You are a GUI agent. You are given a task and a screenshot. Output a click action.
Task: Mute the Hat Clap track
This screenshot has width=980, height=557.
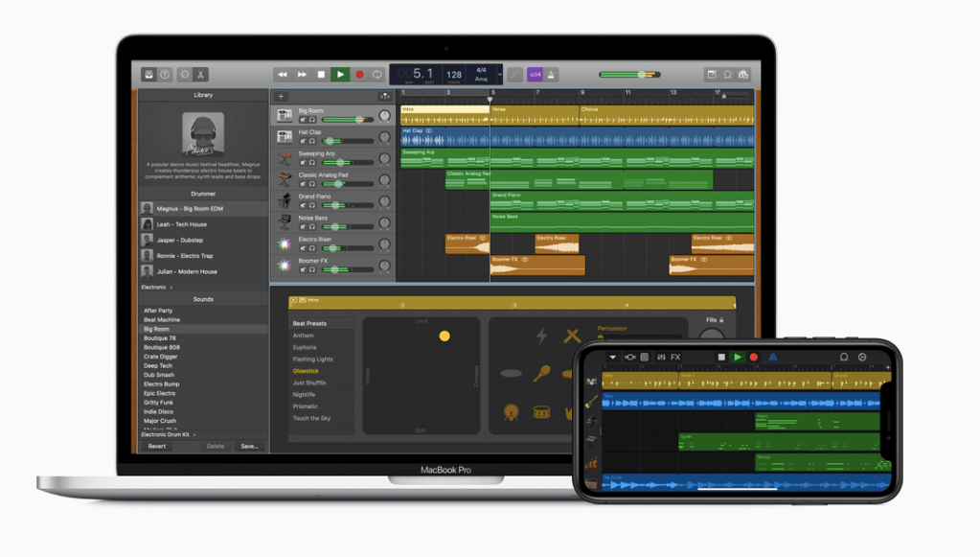pos(303,141)
